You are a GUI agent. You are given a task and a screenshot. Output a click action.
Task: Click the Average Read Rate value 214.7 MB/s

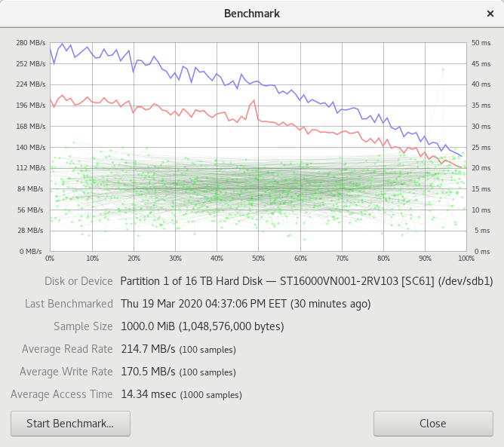coord(148,349)
